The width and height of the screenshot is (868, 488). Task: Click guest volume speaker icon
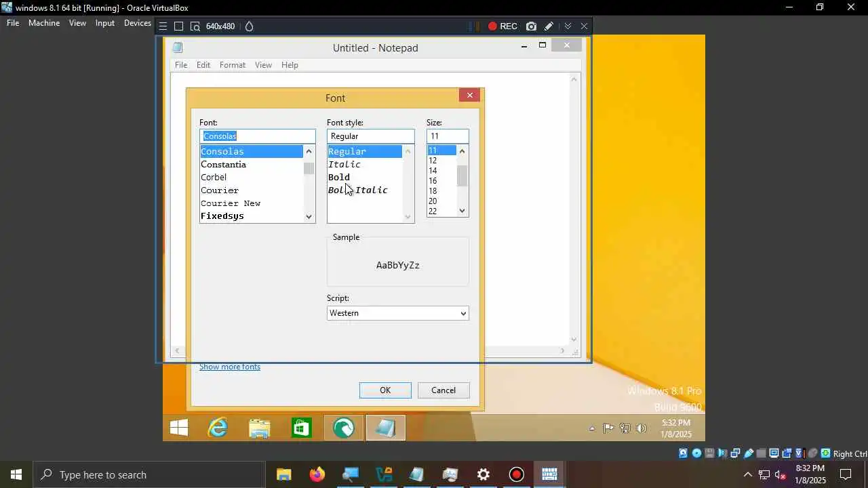(642, 428)
